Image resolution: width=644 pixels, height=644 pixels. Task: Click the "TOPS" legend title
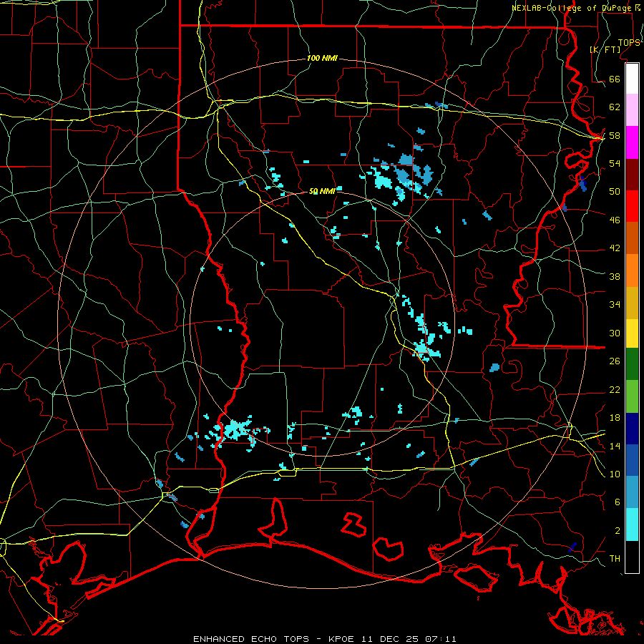tap(629, 43)
